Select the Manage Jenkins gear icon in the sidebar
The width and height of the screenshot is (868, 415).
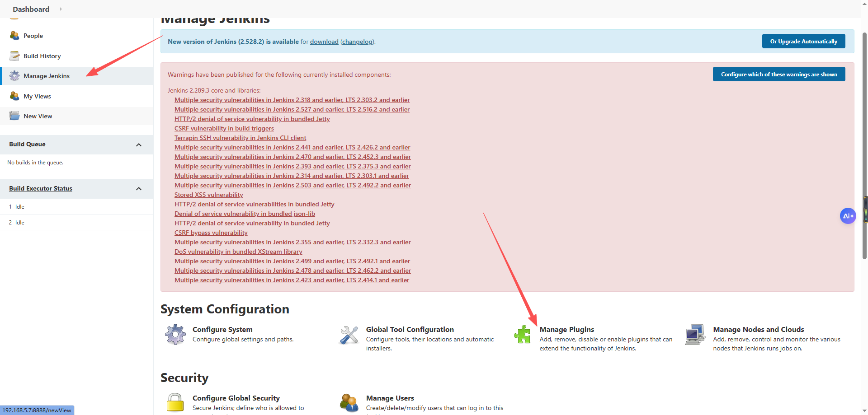(x=14, y=76)
